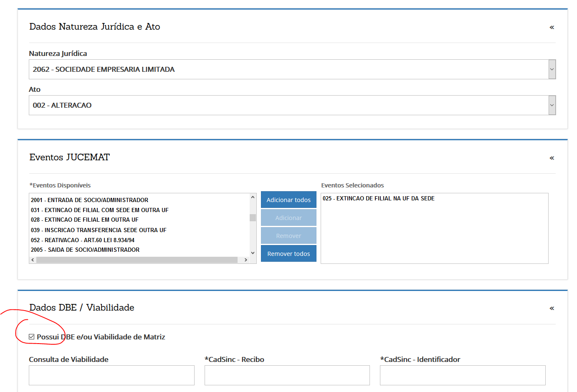The image size is (577, 392).
Task: Select 2005 - SAIDA DE SOCIO/ADMINISTRADOR event
Action: (85, 250)
